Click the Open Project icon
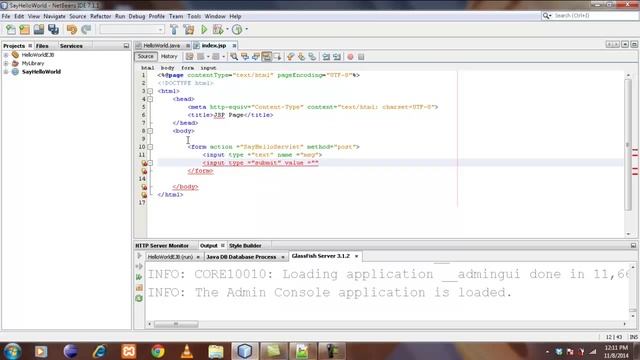 pos(39,29)
